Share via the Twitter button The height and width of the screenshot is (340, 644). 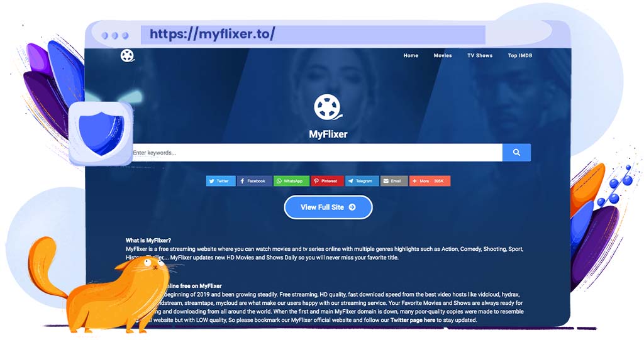pyautogui.click(x=221, y=180)
